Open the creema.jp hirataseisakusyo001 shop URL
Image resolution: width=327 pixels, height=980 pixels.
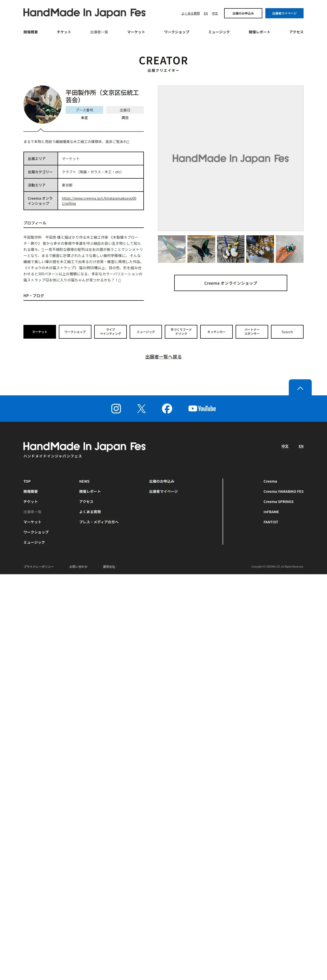pyautogui.click(x=99, y=201)
